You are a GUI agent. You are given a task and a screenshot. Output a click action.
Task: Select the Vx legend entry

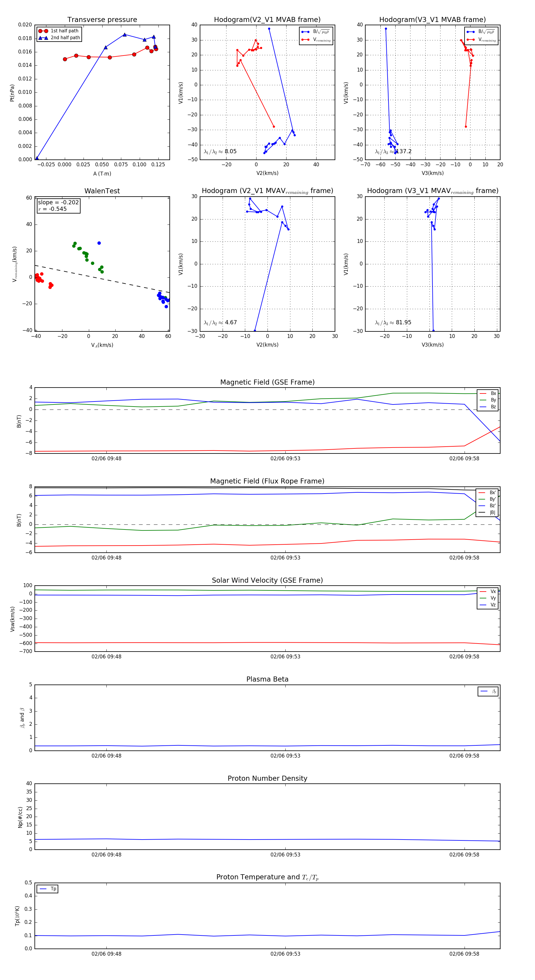488,592
